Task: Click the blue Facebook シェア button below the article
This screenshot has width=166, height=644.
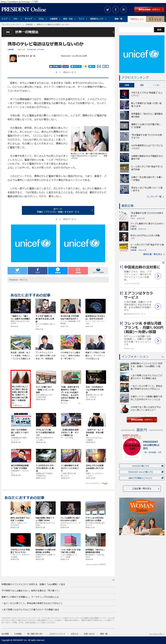Action: [38, 271]
